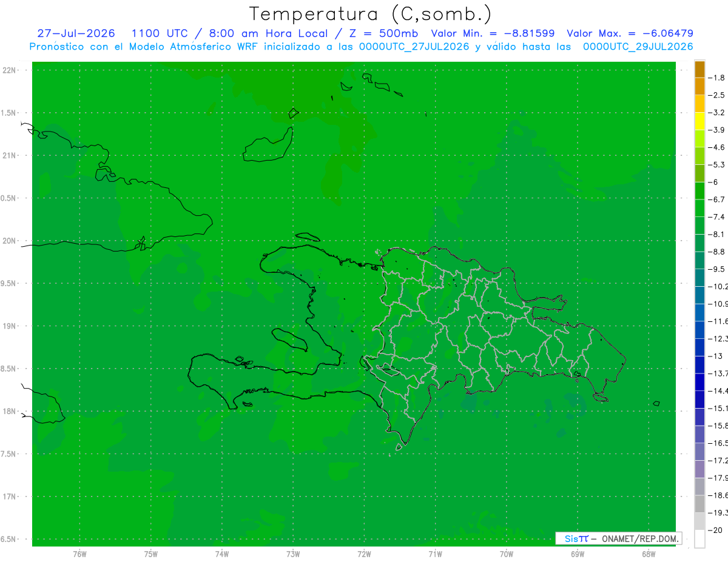This screenshot has height=562, width=728.
Task: Click the '73W' longitude label
Action: 293,554
